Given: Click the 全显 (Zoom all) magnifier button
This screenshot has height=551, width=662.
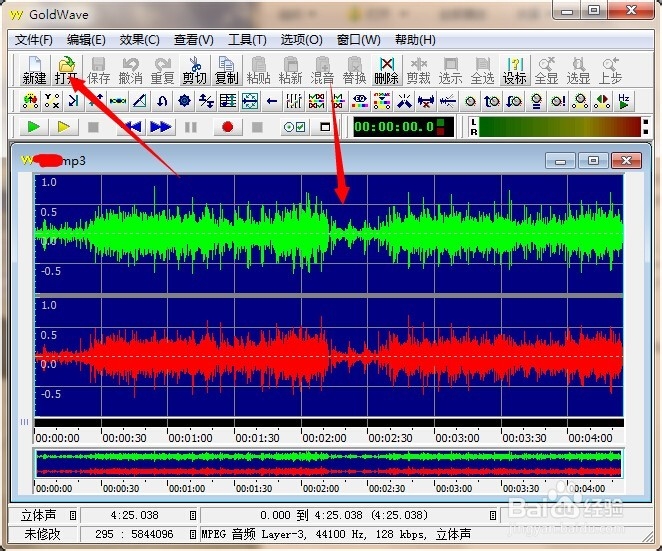Looking at the screenshot, I should click(546, 71).
